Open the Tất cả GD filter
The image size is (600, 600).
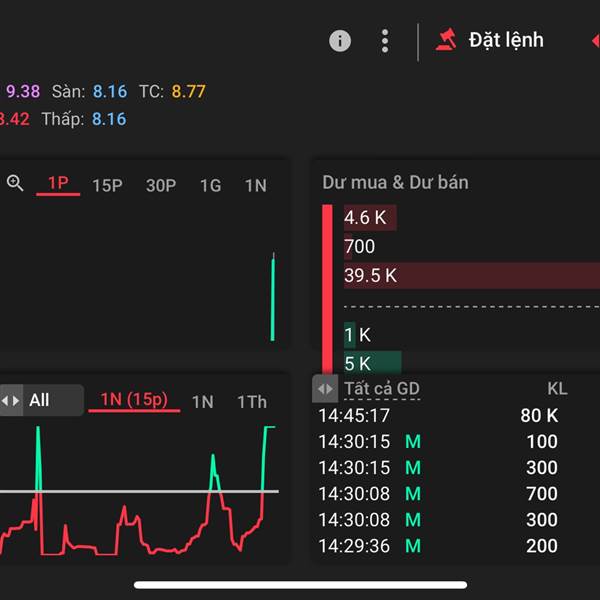tap(382, 389)
